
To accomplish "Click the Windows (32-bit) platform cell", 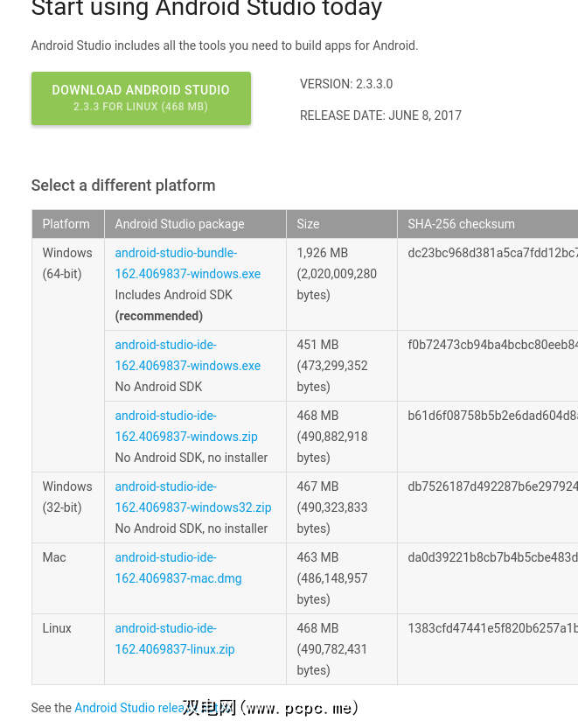I will [67, 497].
